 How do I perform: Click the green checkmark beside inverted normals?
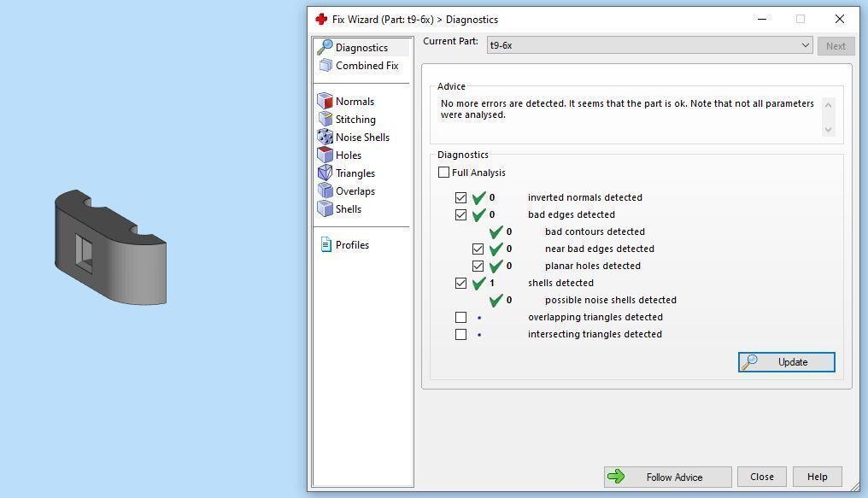pyautogui.click(x=479, y=197)
